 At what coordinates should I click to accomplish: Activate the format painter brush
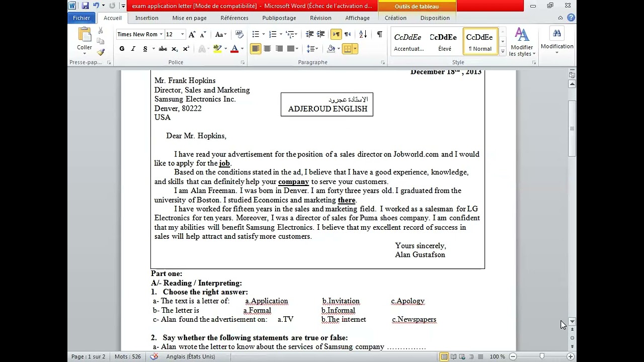point(101,52)
